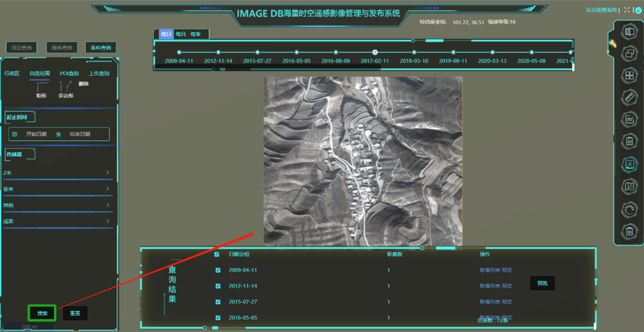The height and width of the screenshot is (332, 644).
Task: Uncheck the 2009-04-11 result row checkbox
Action: click(x=218, y=270)
